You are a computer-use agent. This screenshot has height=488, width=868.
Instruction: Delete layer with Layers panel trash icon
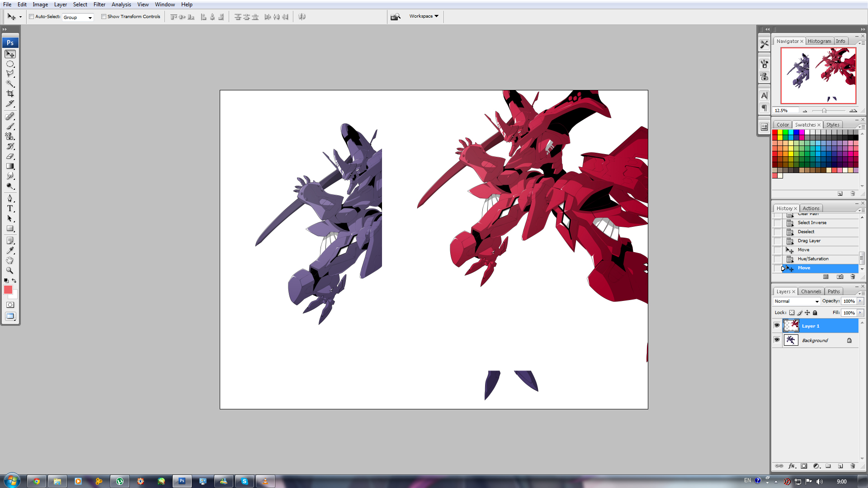pyautogui.click(x=853, y=466)
